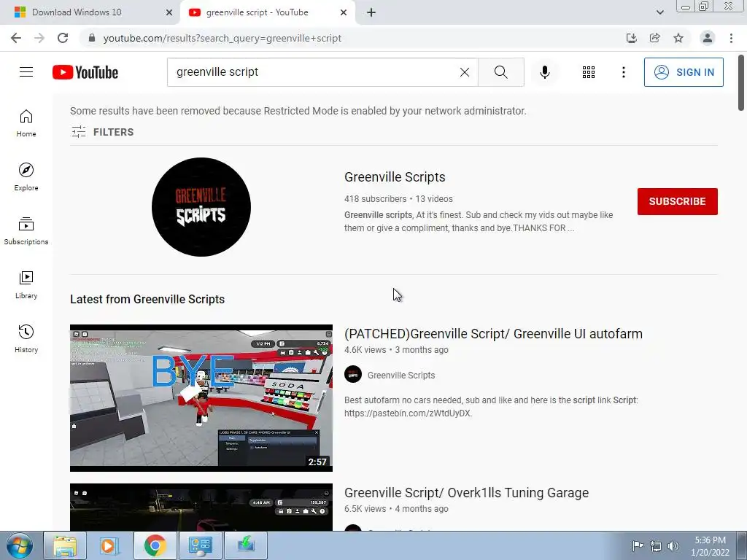Open the search FILTERS panel
The width and height of the screenshot is (747, 560).
pyautogui.click(x=102, y=132)
